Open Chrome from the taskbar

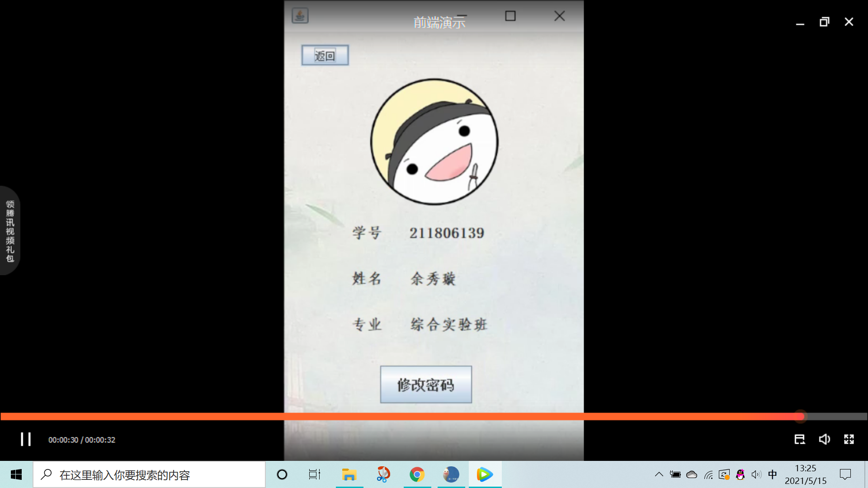pyautogui.click(x=417, y=474)
